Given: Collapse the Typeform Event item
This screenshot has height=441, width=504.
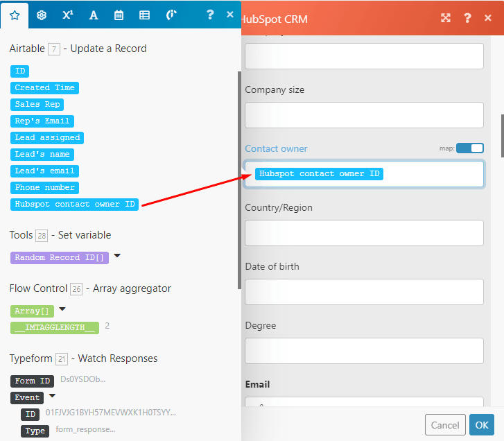Looking at the screenshot, I should pos(52,397).
